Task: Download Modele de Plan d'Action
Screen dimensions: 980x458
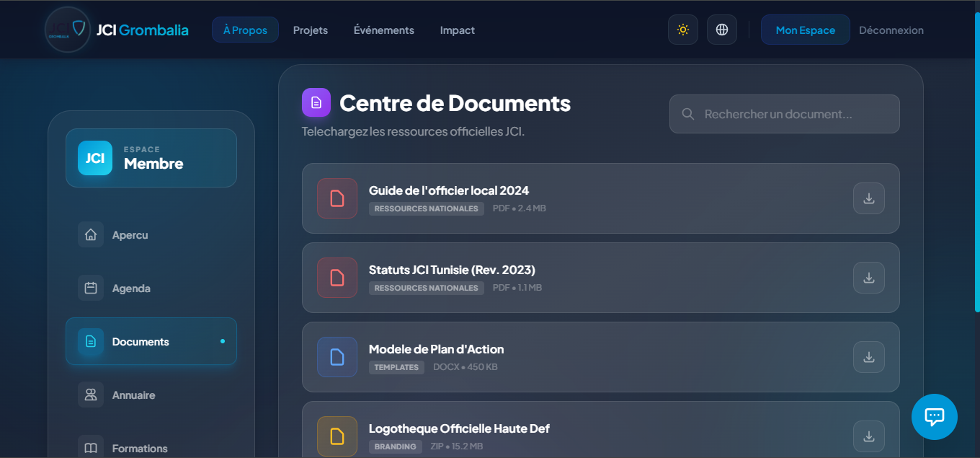Action: click(869, 357)
